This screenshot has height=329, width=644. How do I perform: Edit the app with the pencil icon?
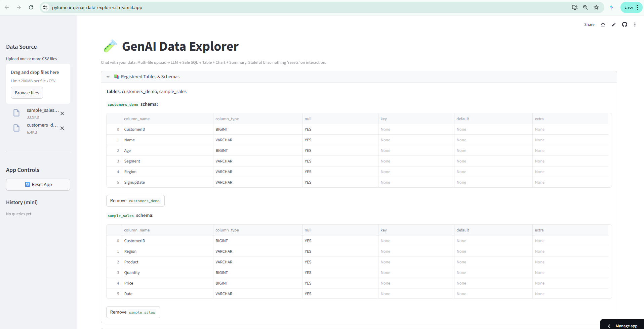pyautogui.click(x=614, y=25)
